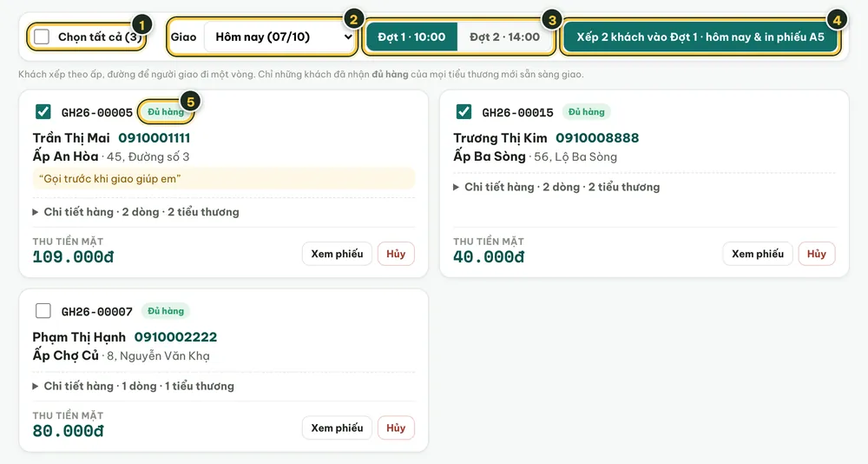Screen dimensions: 868x464
Task: Click "Đủ hàng" badge on GH26-00015
Action: tap(586, 112)
